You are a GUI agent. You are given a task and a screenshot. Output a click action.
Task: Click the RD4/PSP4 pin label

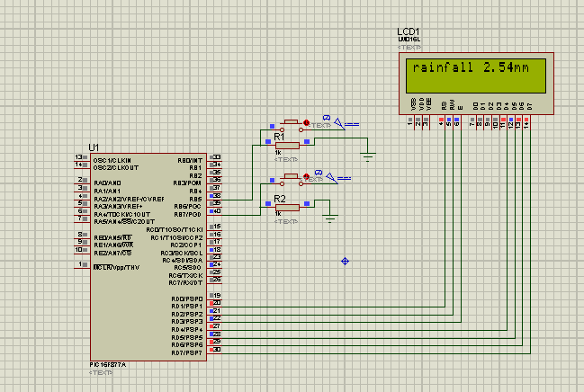(187, 330)
